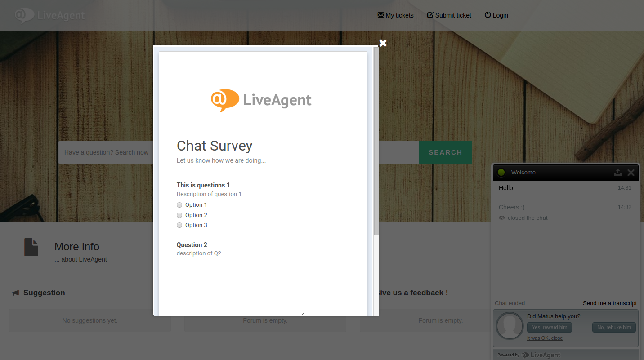644x360 pixels.
Task: Click the Login link in header
Action: pyautogui.click(x=496, y=15)
